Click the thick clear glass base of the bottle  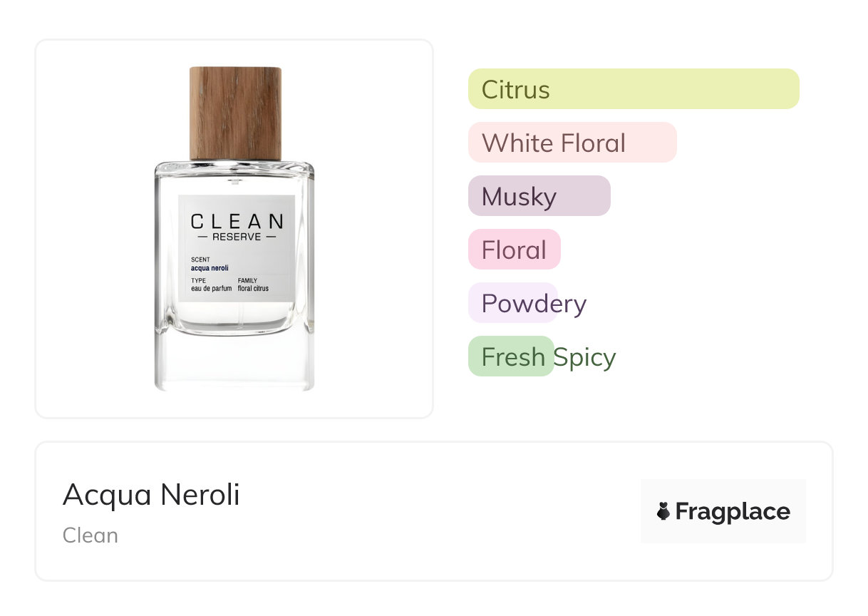(x=234, y=364)
